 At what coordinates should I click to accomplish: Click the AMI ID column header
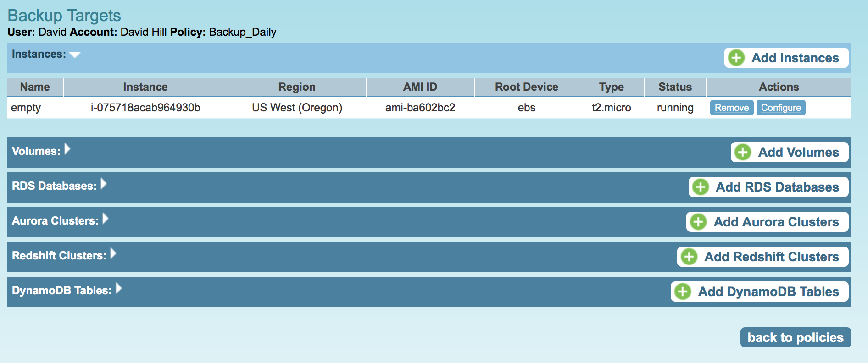pyautogui.click(x=420, y=87)
